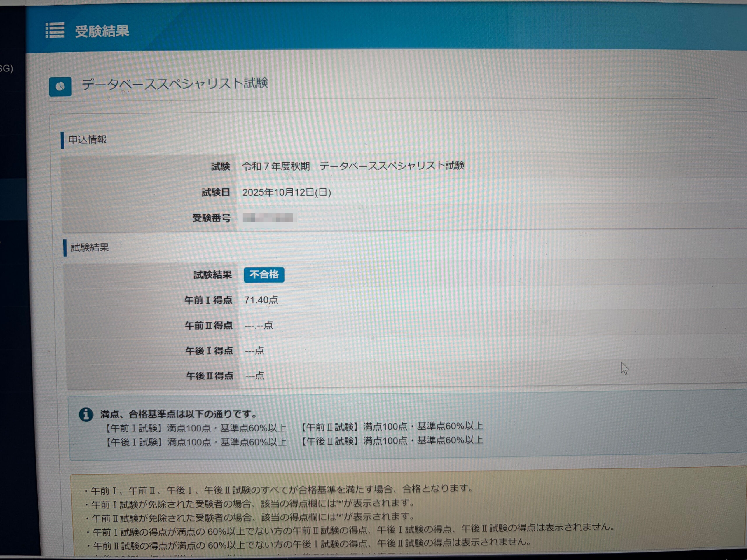Click the blue info circle icon

[86, 414]
